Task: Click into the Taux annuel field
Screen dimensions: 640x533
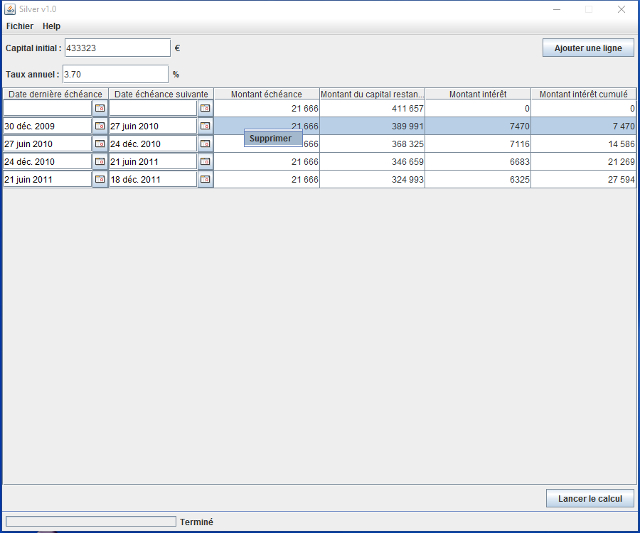Action: (x=115, y=74)
